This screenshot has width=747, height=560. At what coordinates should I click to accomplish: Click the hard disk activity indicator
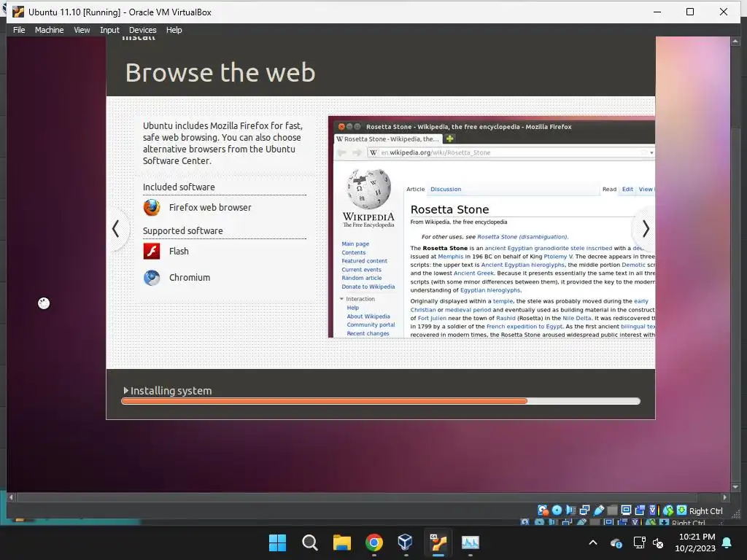coord(543,510)
